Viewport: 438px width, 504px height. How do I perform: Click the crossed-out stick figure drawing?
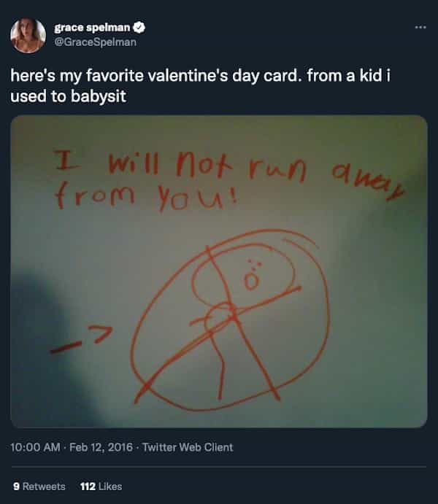tap(230, 319)
